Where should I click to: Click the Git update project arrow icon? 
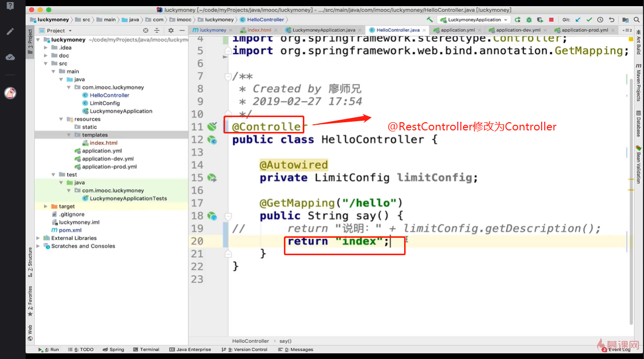pyautogui.click(x=578, y=19)
